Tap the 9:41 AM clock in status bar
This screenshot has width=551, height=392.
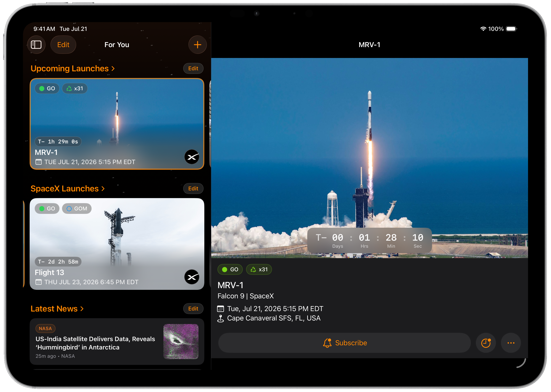44,29
